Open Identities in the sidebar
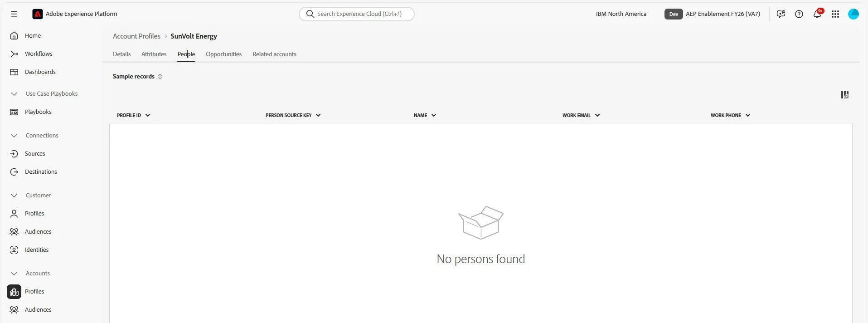Image resolution: width=868 pixels, height=323 pixels. (x=37, y=250)
